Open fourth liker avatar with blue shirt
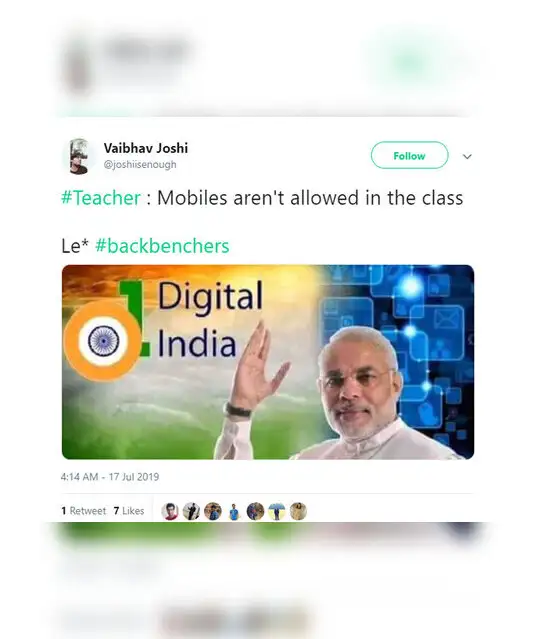This screenshot has height=639, width=540. pyautogui.click(x=234, y=511)
